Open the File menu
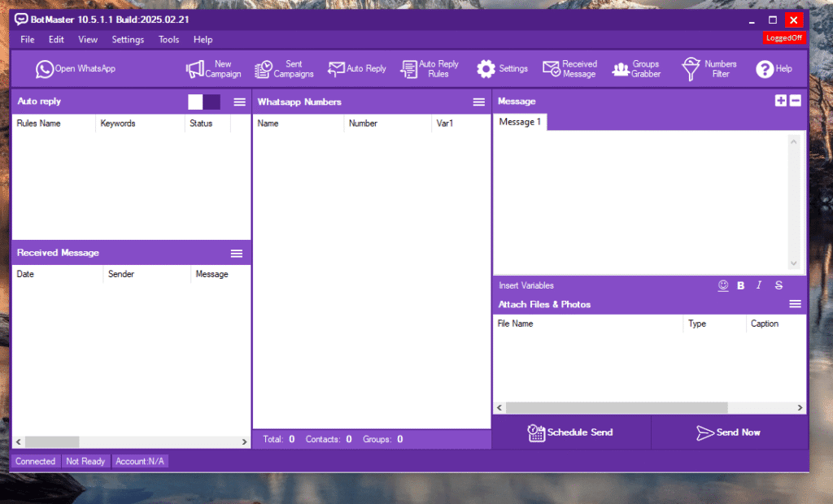This screenshot has width=833, height=504. [x=28, y=39]
